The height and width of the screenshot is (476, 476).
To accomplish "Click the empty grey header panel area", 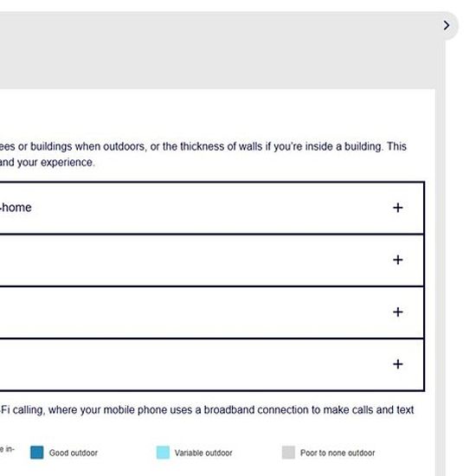I will (217, 51).
